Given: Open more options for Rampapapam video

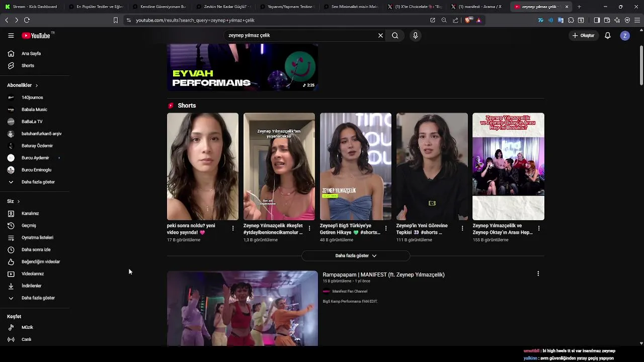Looking at the screenshot, I should [x=538, y=274].
